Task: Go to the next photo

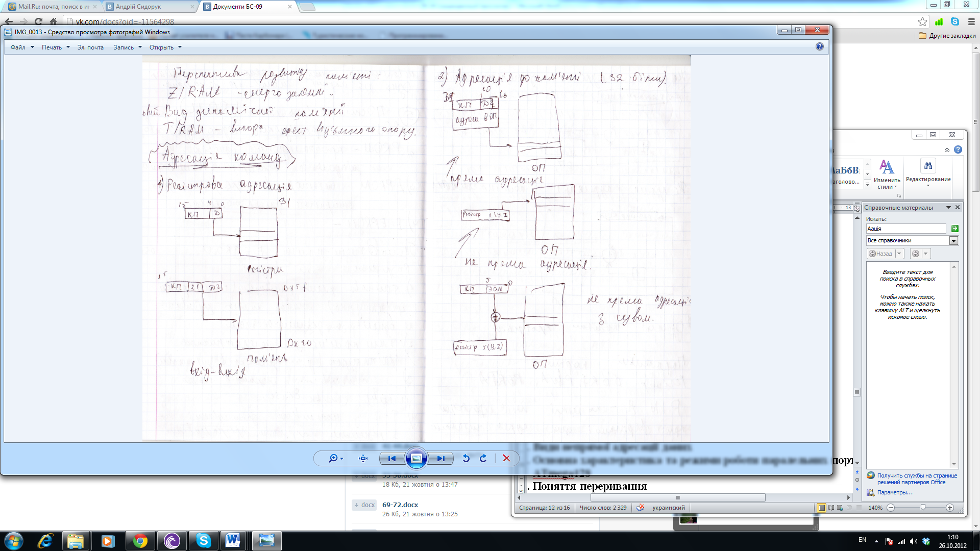Action: [440, 458]
